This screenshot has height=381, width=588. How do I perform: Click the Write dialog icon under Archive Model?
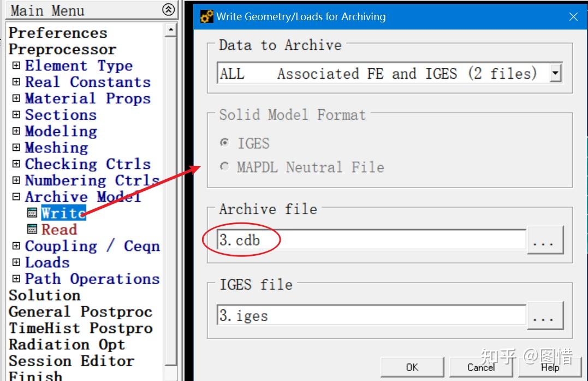point(32,213)
